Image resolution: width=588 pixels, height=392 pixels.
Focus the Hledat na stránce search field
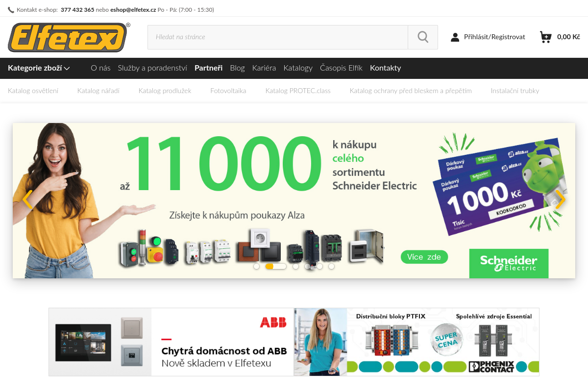[x=278, y=37]
